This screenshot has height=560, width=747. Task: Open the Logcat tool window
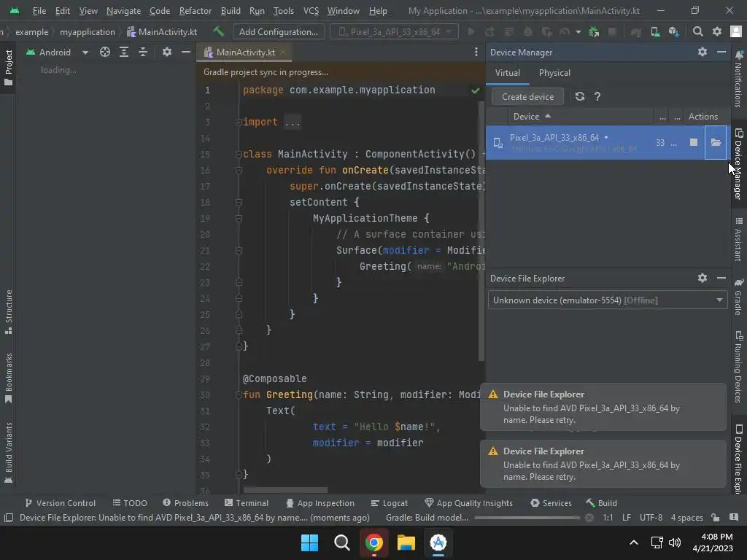coord(390,503)
